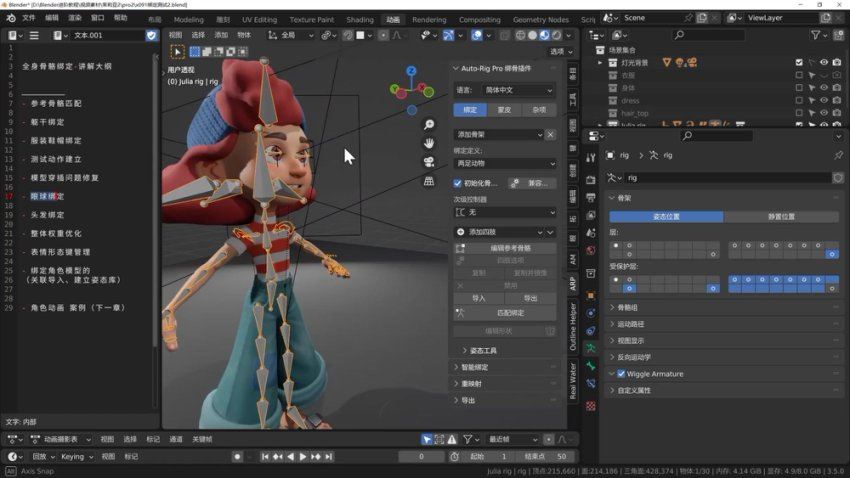Open the 次级控制器 无 dropdown
Image resolution: width=850 pixels, height=478 pixels.
coord(505,212)
